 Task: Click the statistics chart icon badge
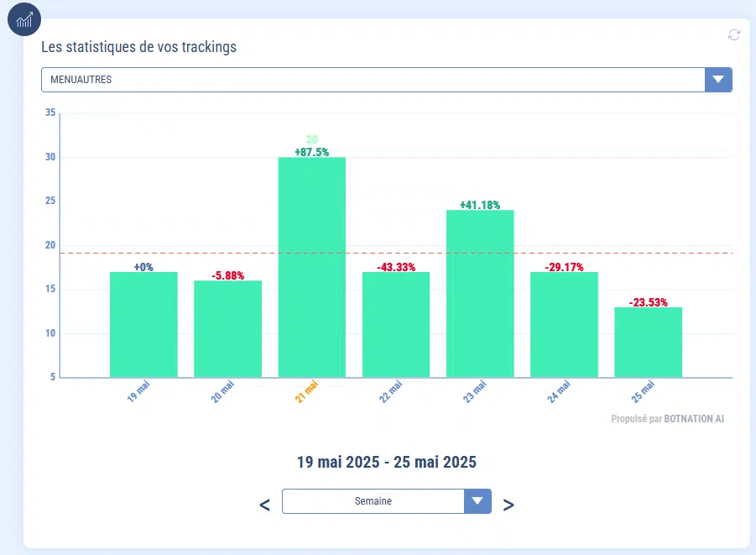click(x=24, y=19)
